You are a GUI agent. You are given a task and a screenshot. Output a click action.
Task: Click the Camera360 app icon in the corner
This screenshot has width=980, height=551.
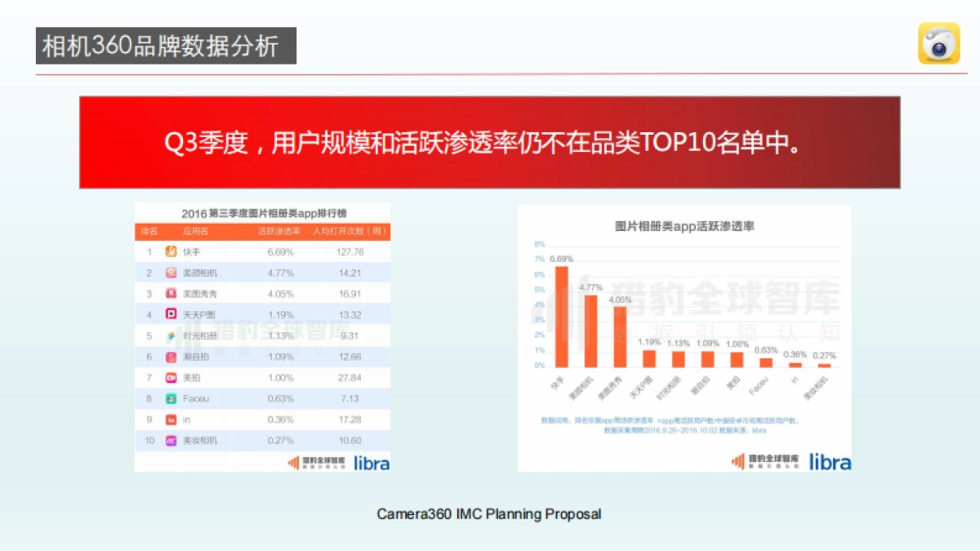tap(938, 43)
